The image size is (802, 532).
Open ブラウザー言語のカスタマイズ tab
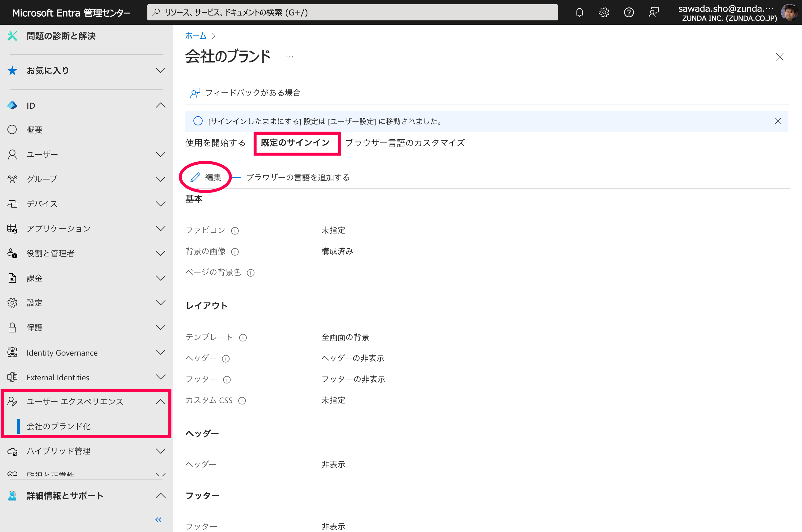click(405, 143)
